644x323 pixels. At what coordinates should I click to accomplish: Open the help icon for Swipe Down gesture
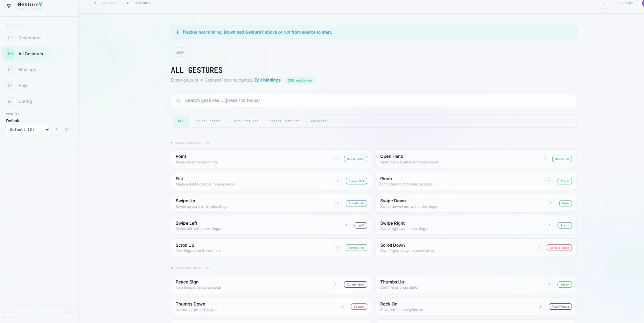click(x=551, y=203)
